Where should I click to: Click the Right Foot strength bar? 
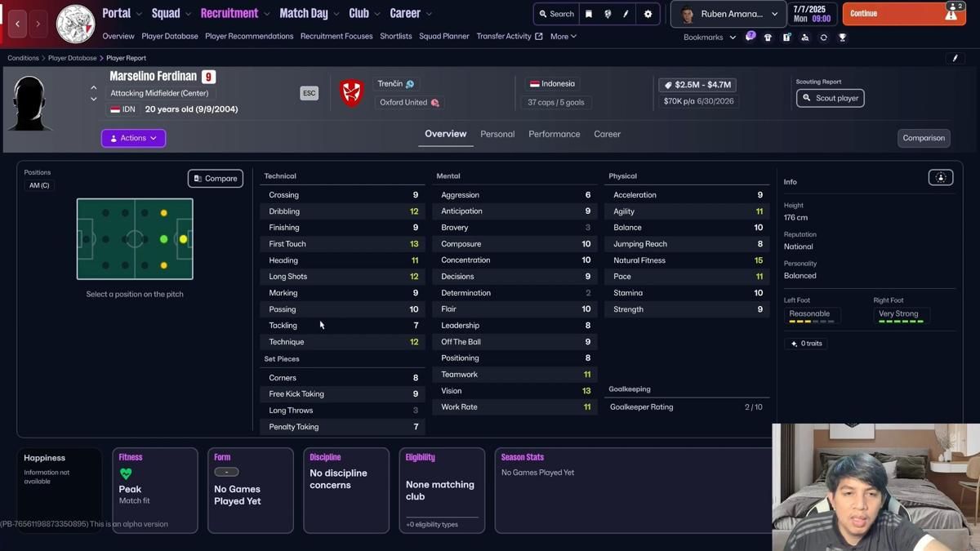pos(901,321)
